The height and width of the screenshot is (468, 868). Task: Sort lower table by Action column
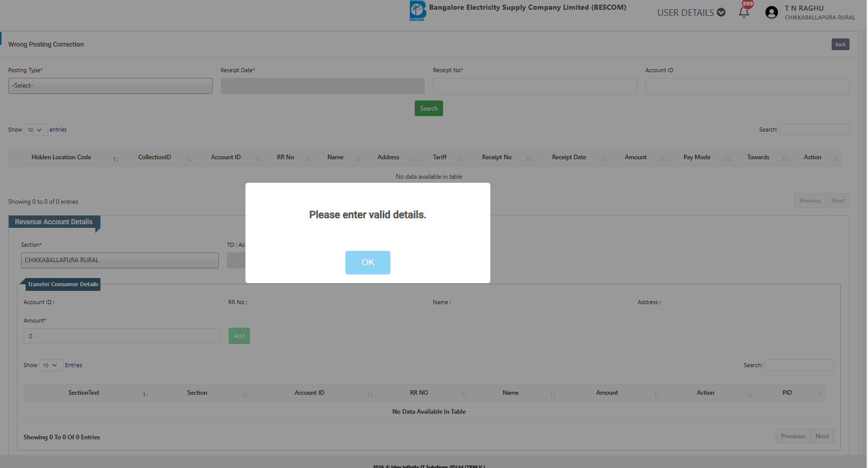(709, 393)
